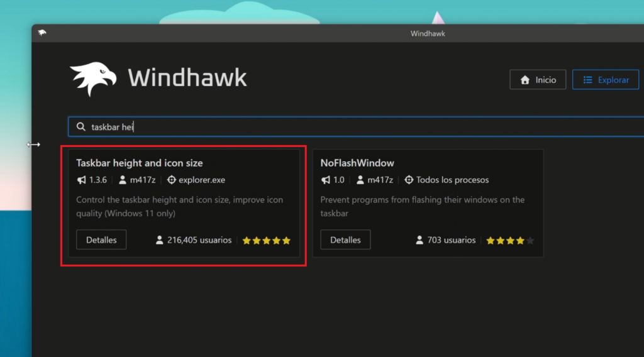Open the Explorar tab
This screenshot has width=644, height=357.
pyautogui.click(x=606, y=80)
